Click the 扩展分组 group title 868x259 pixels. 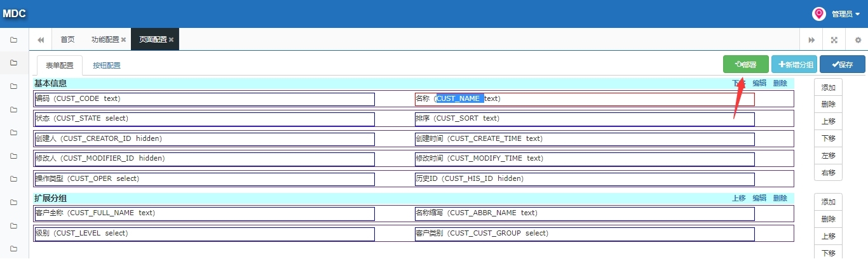[x=50, y=198]
